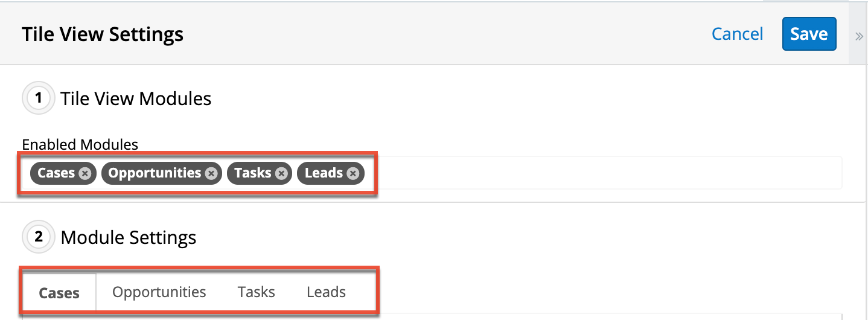The image size is (868, 320).
Task: Click the step 2 circle badge
Action: tap(39, 237)
